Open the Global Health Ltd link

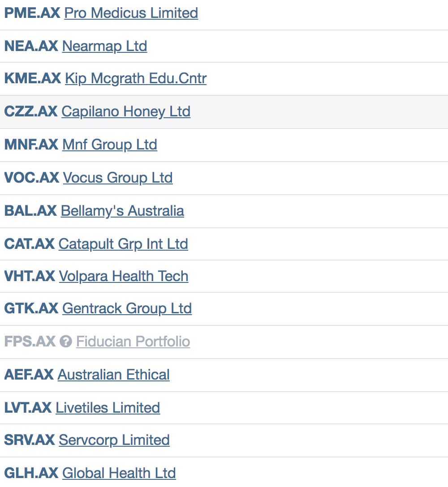(x=119, y=473)
